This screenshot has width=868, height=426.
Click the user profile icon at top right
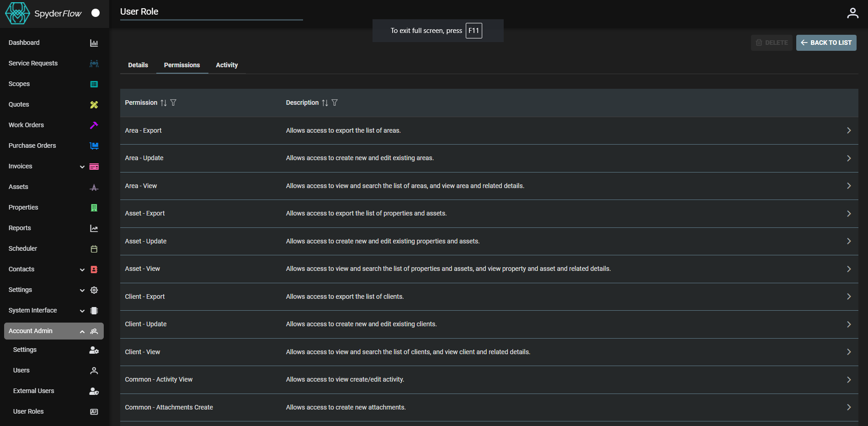click(x=852, y=13)
